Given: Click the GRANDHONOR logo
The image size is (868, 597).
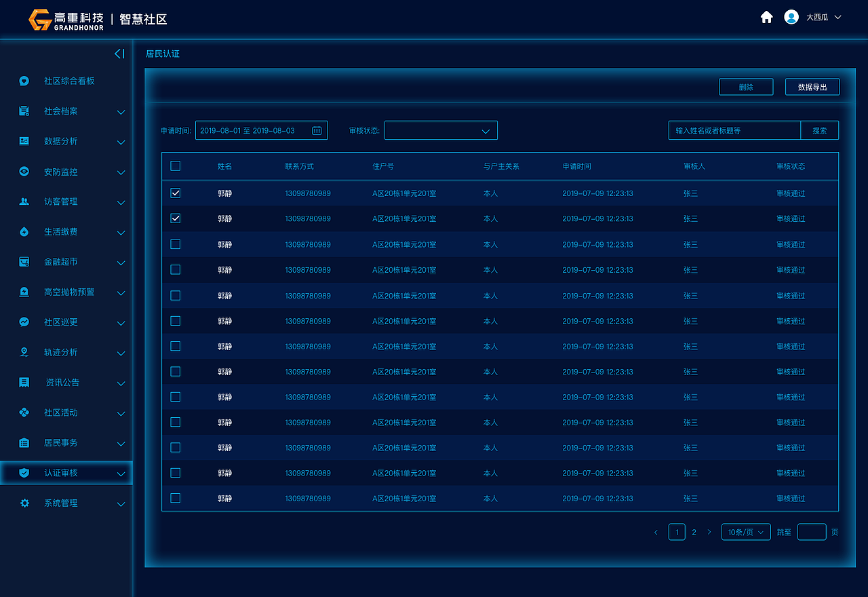Looking at the screenshot, I should 66,20.
